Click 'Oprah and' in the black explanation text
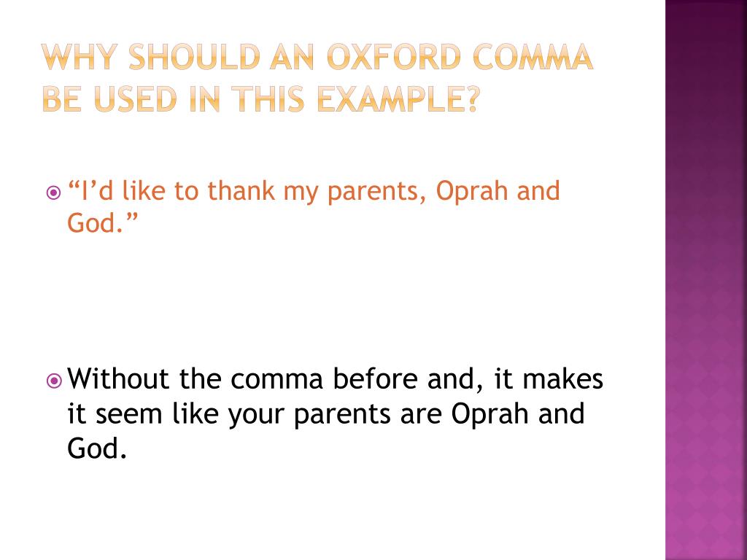Image resolution: width=747 pixels, height=560 pixels. pos(518,414)
